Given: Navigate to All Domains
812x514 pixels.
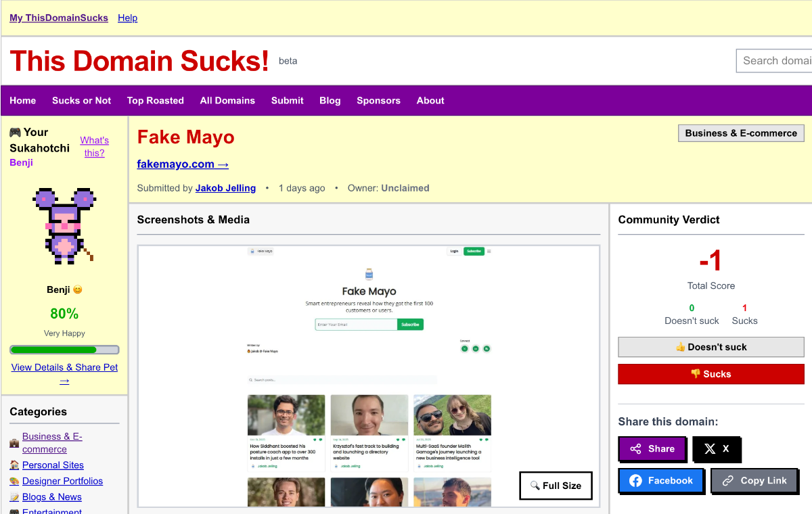Looking at the screenshot, I should coord(227,100).
